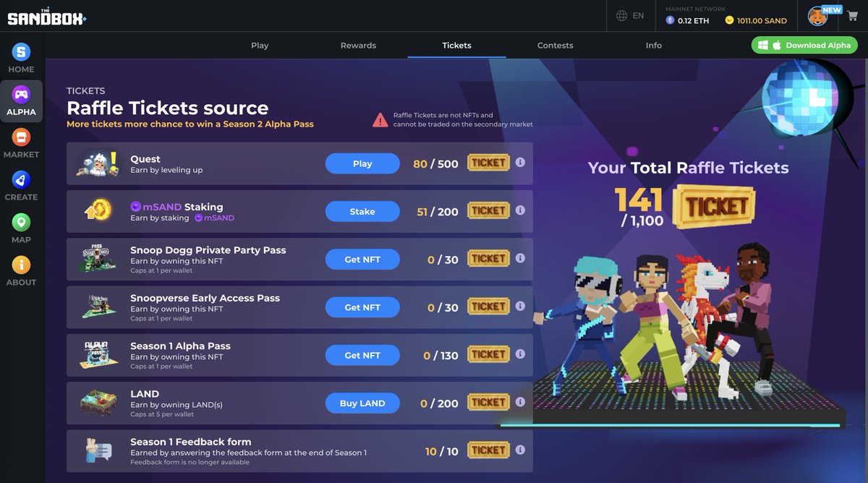
Task: Switch to the Rewards tab
Action: point(358,45)
